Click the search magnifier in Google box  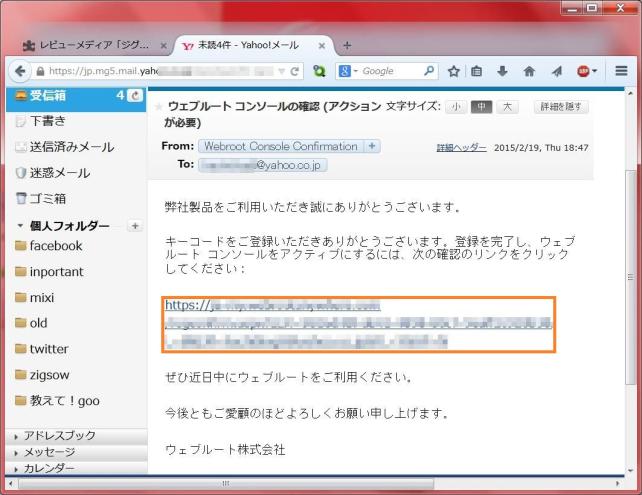click(429, 71)
